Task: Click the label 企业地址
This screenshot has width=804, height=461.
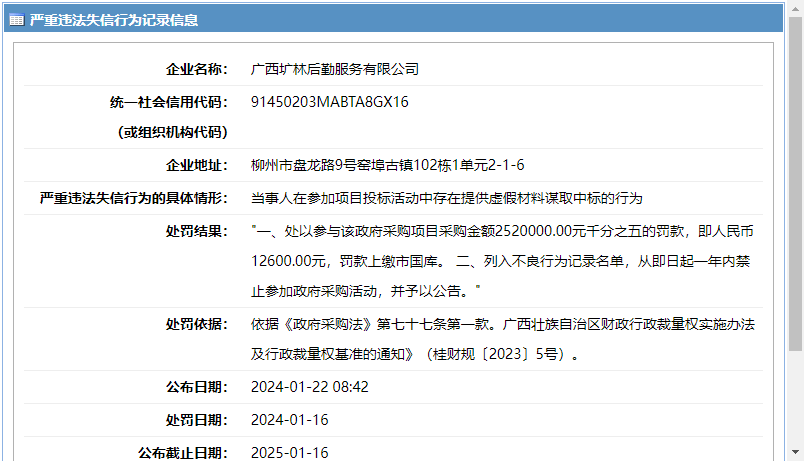Action: (196, 165)
